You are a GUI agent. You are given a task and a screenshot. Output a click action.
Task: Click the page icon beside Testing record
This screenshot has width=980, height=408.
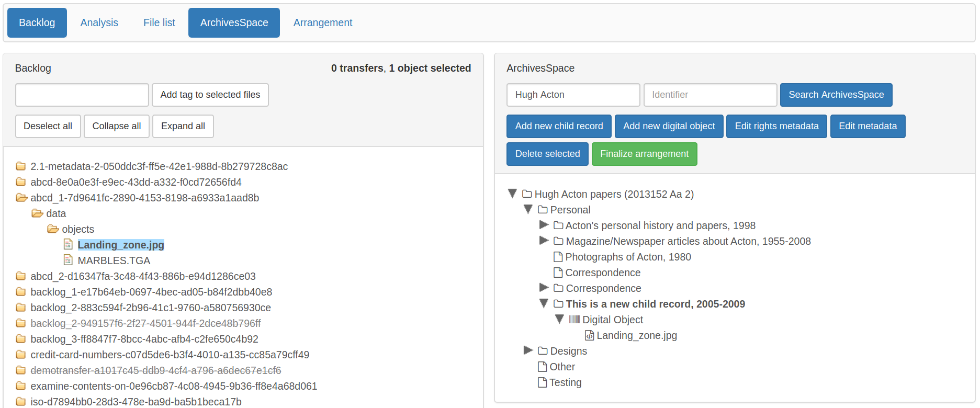coord(543,382)
